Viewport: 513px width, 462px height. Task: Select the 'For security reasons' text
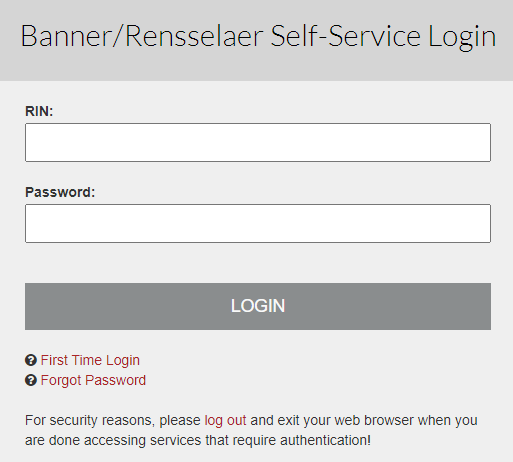pyautogui.click(x=90, y=420)
